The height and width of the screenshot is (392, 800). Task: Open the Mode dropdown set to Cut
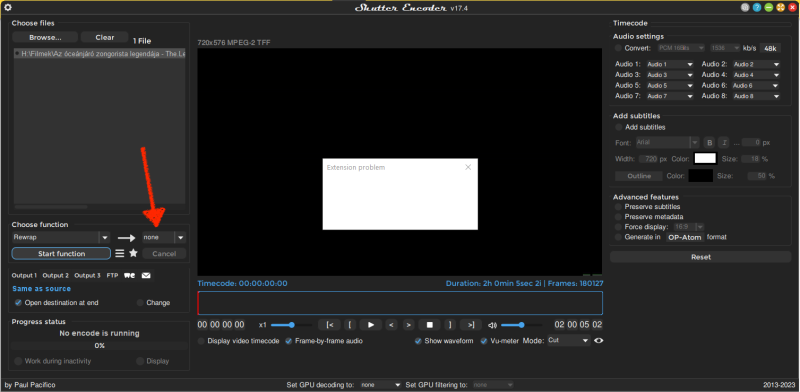tap(569, 340)
